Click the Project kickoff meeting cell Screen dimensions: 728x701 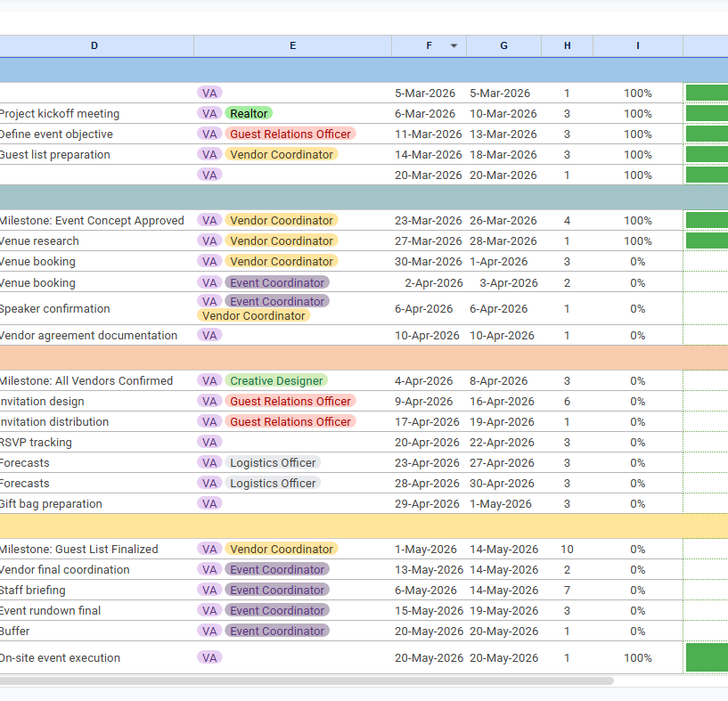96,113
